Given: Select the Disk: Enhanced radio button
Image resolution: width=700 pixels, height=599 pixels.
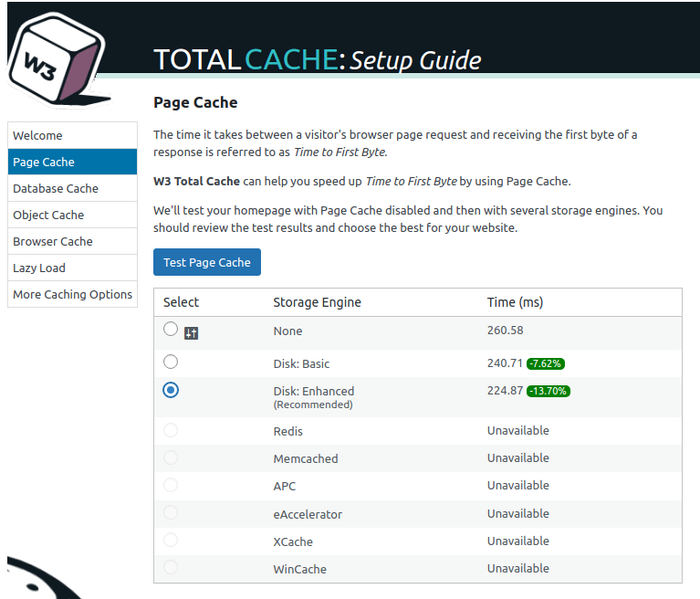Looking at the screenshot, I should 171,390.
